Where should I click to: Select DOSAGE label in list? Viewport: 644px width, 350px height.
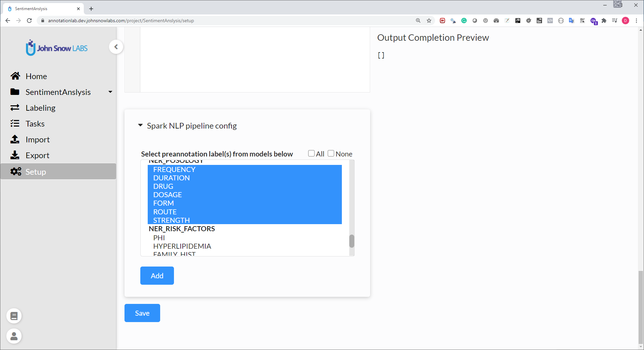click(x=245, y=195)
